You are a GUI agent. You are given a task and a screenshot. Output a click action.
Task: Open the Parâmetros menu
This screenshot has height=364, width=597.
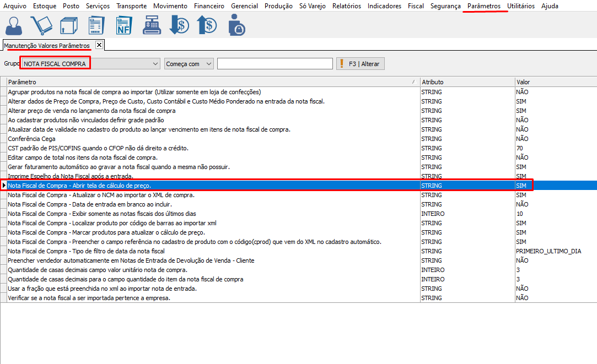[x=484, y=6]
